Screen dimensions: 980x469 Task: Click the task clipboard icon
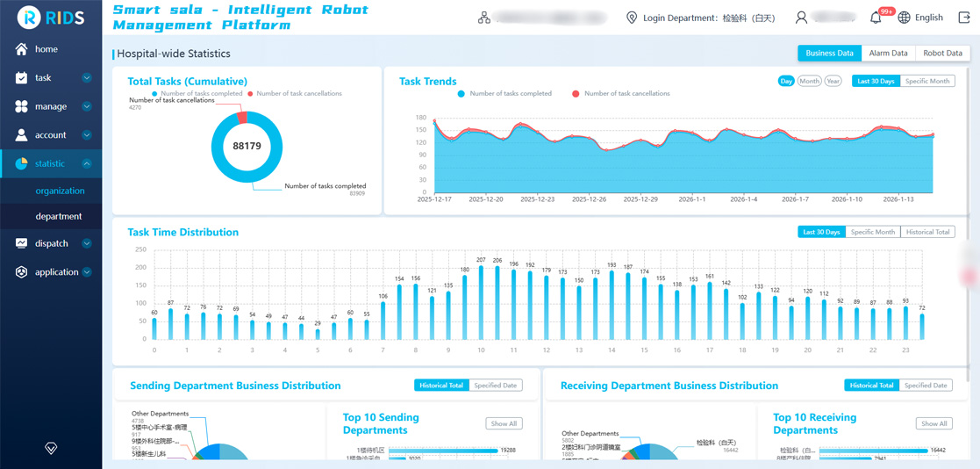coord(21,78)
